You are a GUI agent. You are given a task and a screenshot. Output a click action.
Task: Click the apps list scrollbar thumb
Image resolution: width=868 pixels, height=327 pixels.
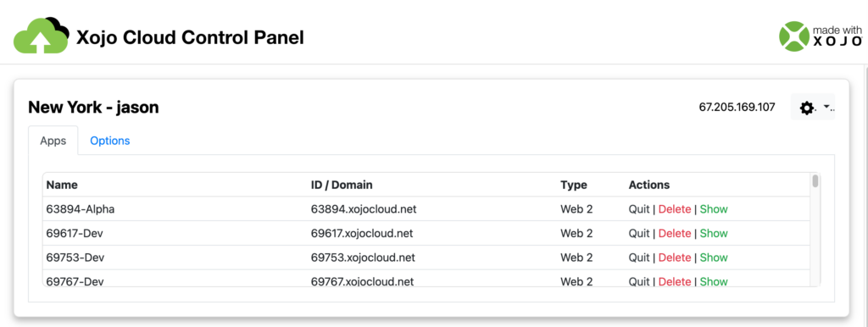(815, 181)
